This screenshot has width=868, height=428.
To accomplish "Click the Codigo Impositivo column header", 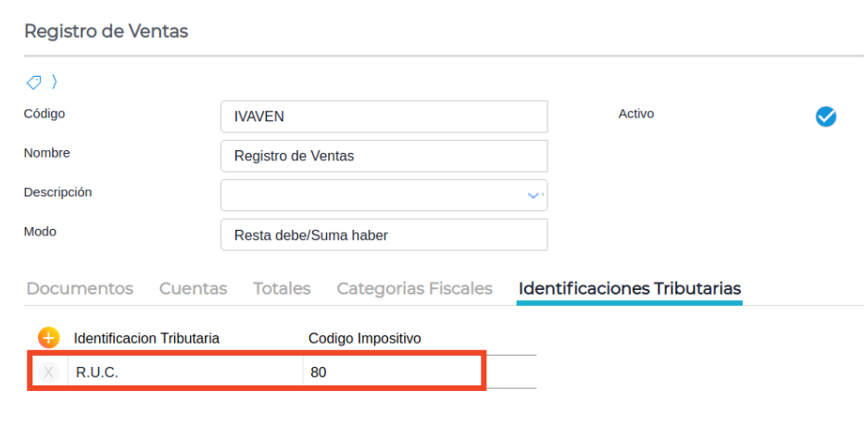I will tap(364, 338).
